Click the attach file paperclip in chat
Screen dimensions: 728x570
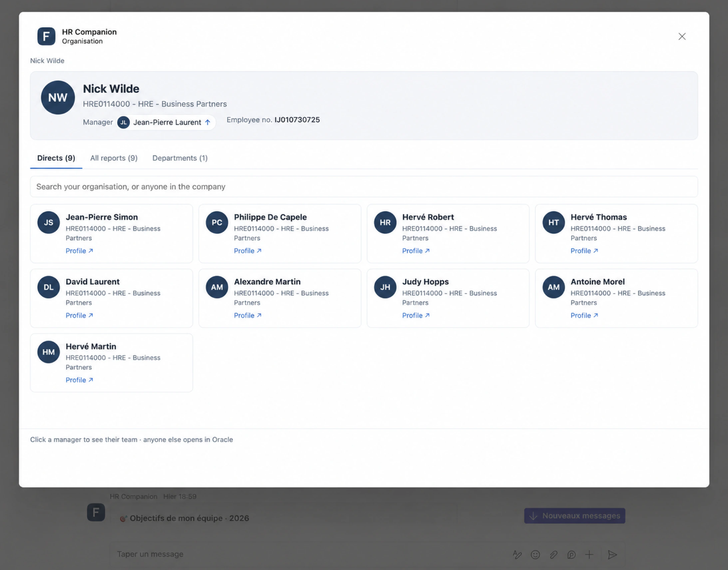553,555
